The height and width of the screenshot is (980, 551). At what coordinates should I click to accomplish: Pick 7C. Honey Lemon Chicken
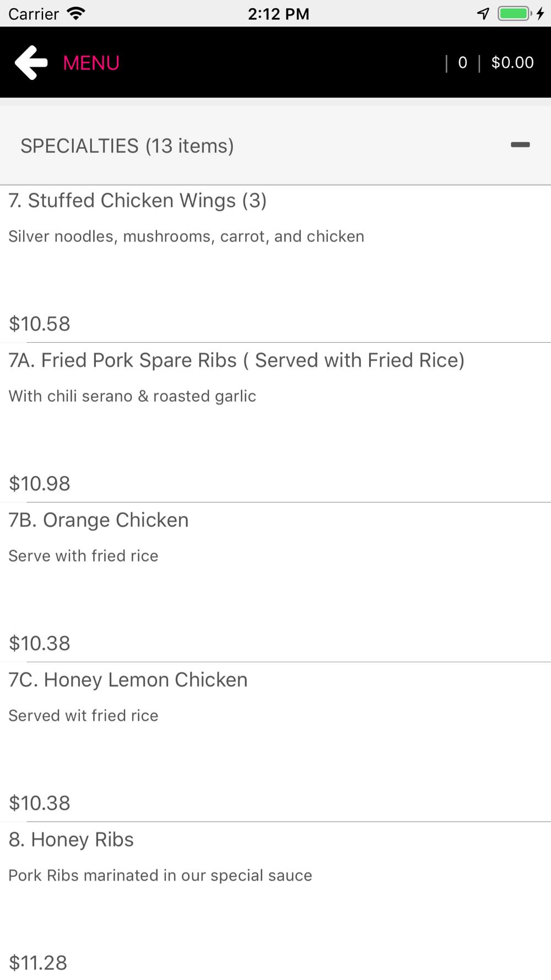click(x=128, y=680)
